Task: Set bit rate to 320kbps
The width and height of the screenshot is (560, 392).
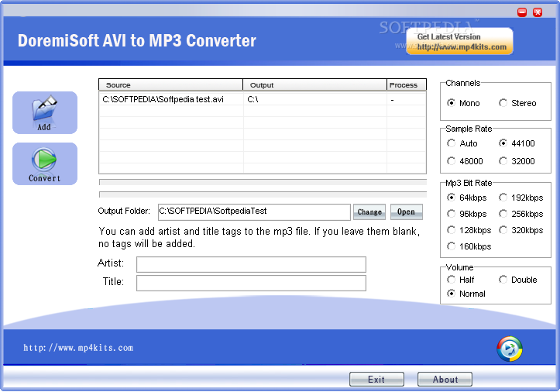Action: 521,230
